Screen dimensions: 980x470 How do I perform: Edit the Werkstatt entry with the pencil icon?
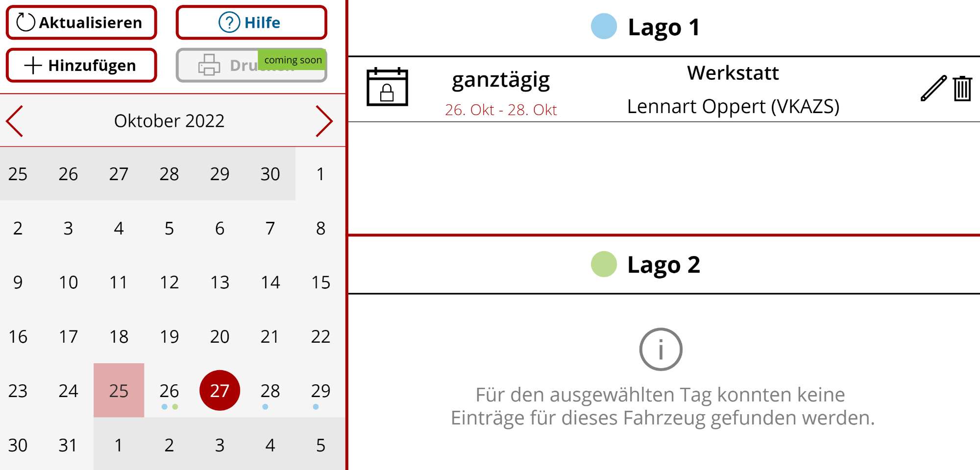933,89
